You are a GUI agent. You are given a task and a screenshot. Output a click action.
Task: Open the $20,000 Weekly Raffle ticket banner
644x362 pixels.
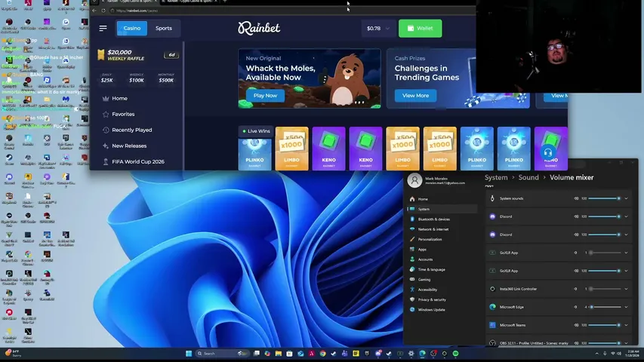(138, 55)
